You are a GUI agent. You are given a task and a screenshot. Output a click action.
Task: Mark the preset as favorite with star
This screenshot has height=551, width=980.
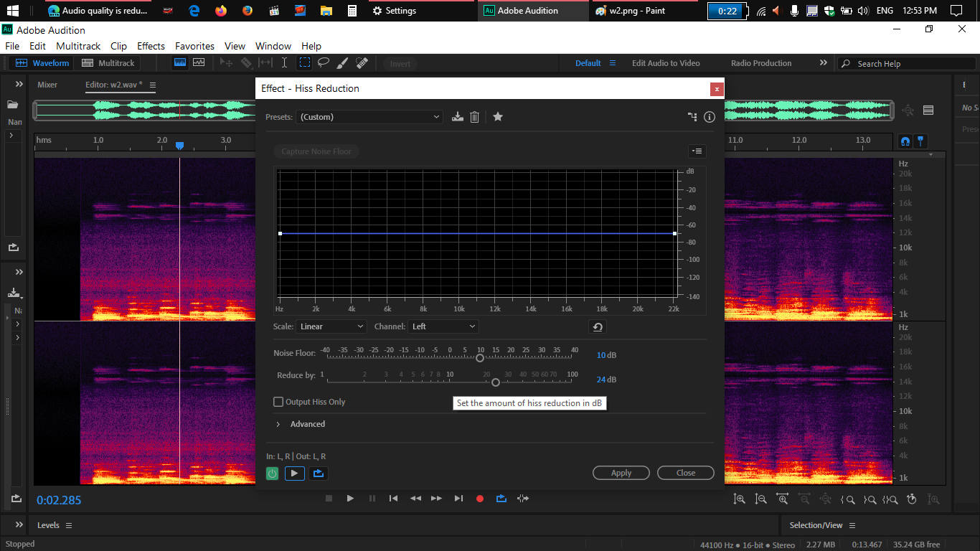pos(498,117)
